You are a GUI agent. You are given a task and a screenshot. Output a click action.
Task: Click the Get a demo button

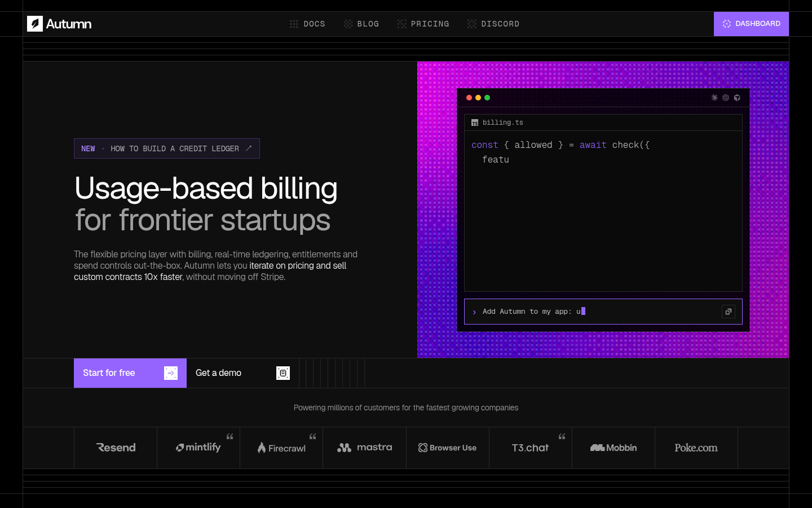[242, 373]
